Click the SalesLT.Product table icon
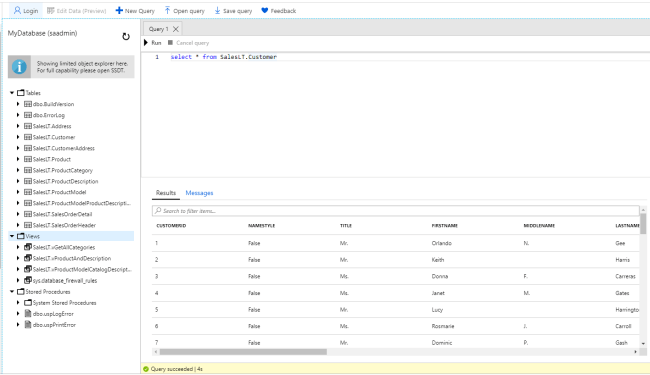Screen dimensions: 650x375 (x=28, y=159)
